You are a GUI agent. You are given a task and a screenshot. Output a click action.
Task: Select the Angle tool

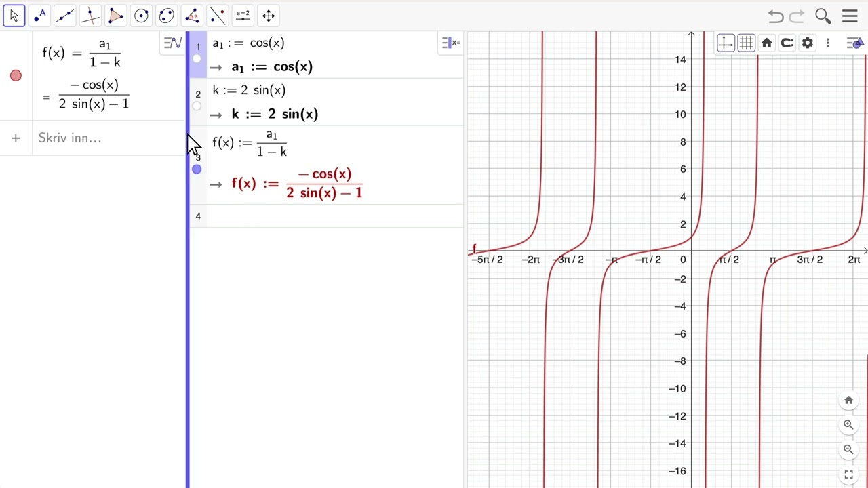[x=192, y=16]
